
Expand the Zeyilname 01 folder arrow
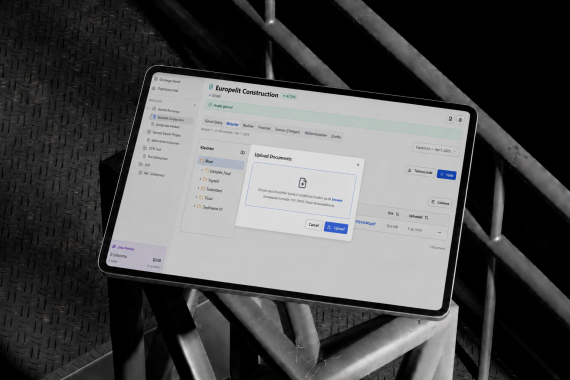(195, 206)
